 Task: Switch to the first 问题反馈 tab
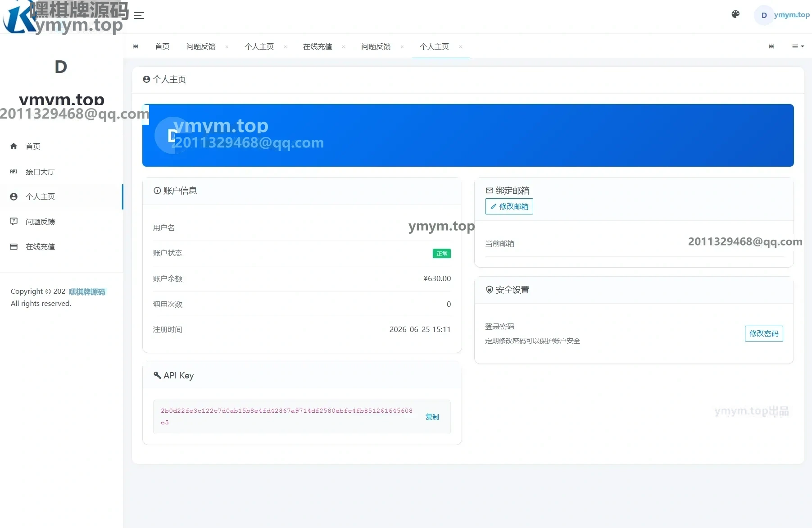pos(201,46)
